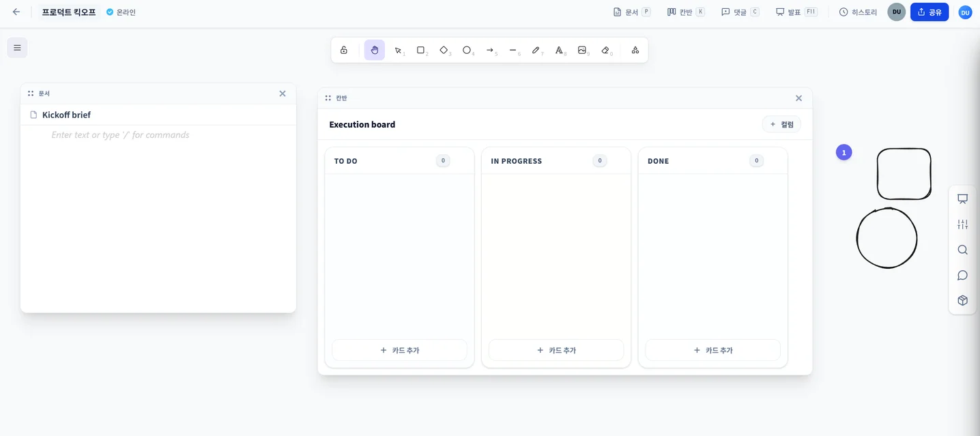Click the TO DO card count badge

click(x=443, y=161)
